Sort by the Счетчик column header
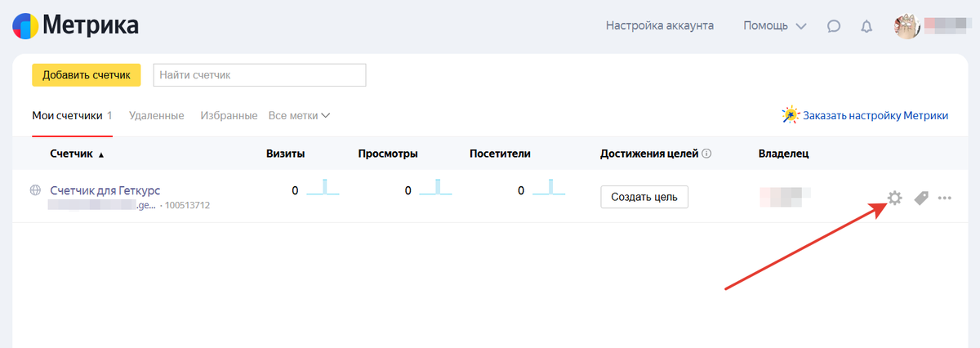 (x=77, y=154)
